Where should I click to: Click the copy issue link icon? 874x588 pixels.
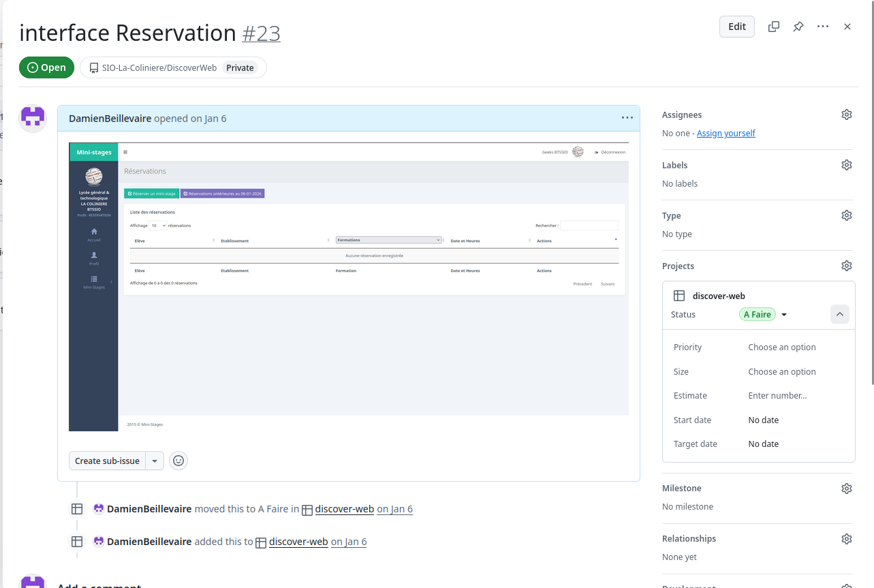tap(773, 27)
